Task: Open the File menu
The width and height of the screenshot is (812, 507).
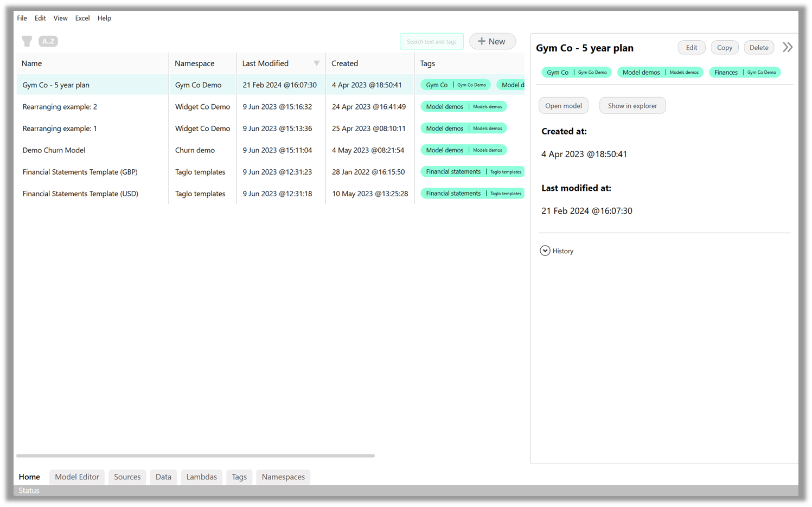Action: pyautogui.click(x=22, y=18)
